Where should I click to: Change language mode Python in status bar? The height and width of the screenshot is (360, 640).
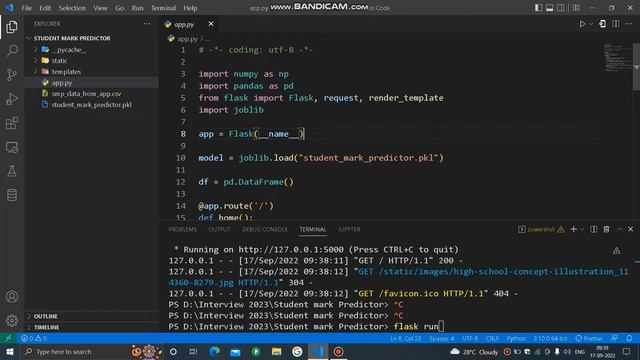(x=516, y=338)
